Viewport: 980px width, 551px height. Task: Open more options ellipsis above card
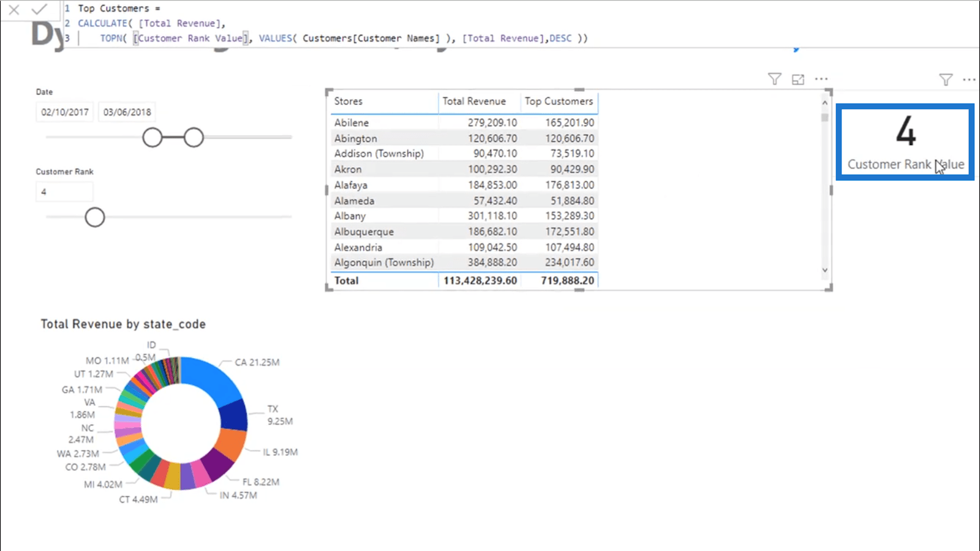click(x=969, y=80)
